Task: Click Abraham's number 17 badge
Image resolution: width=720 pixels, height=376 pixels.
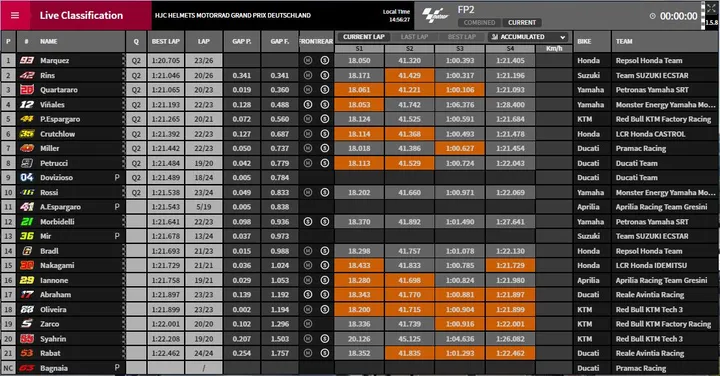Action: 27,294
